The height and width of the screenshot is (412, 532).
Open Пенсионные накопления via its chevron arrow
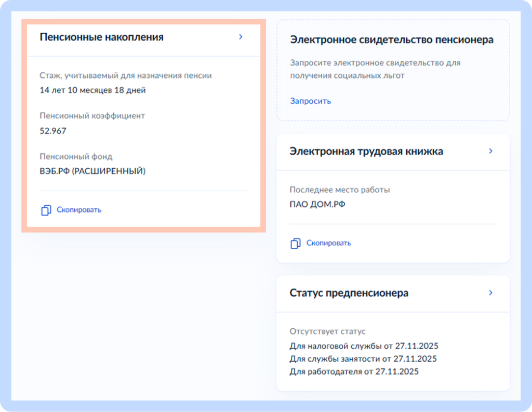click(x=240, y=37)
